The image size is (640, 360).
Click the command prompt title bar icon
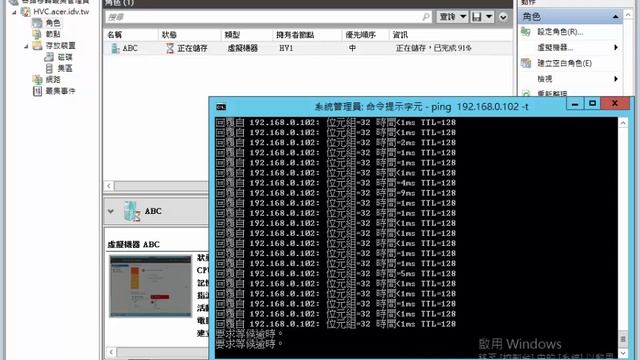(x=221, y=107)
